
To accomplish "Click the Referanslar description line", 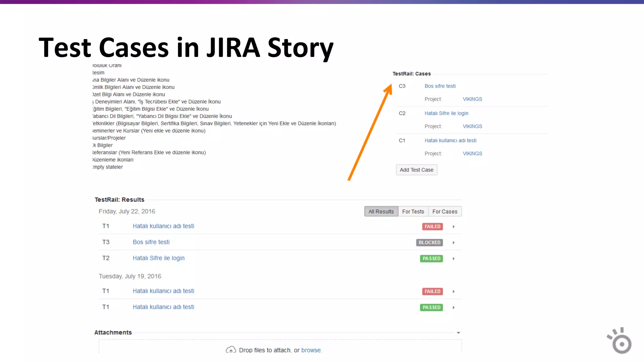I will [149, 152].
